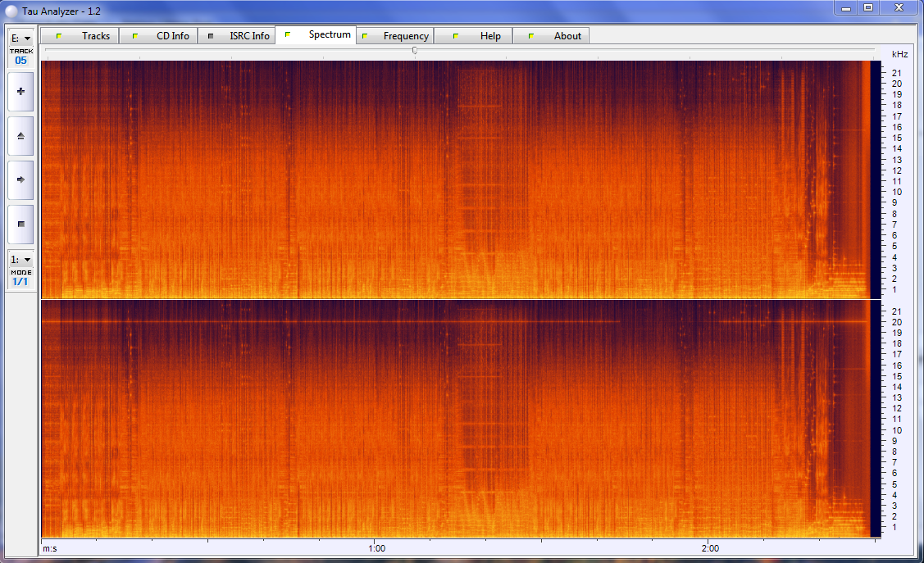Screen dimensions: 924x563
Task: Open the About tab
Action: 567,35
